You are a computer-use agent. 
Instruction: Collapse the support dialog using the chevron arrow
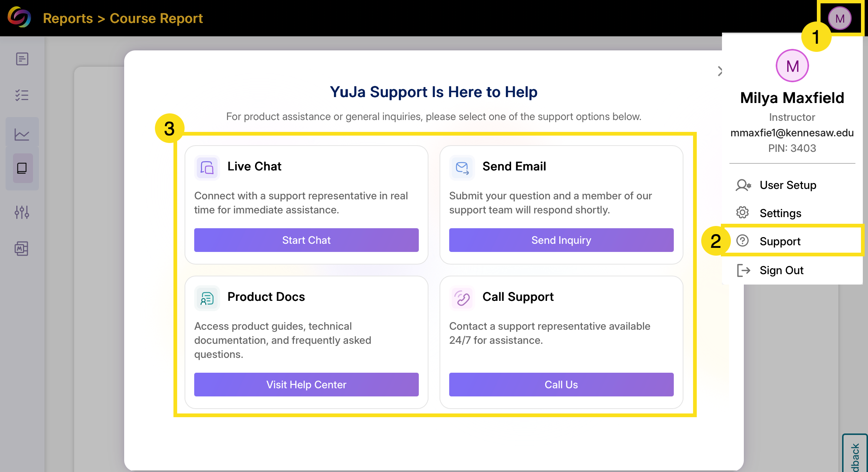719,70
